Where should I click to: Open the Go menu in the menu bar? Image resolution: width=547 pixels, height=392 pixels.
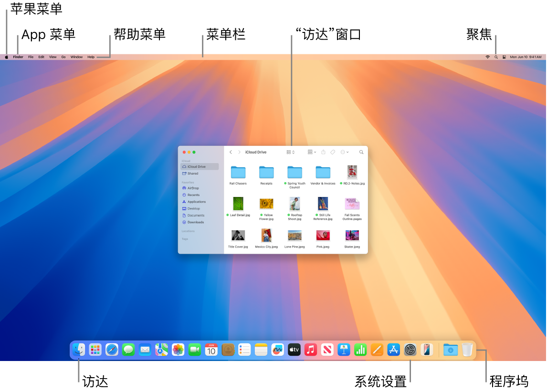click(63, 57)
